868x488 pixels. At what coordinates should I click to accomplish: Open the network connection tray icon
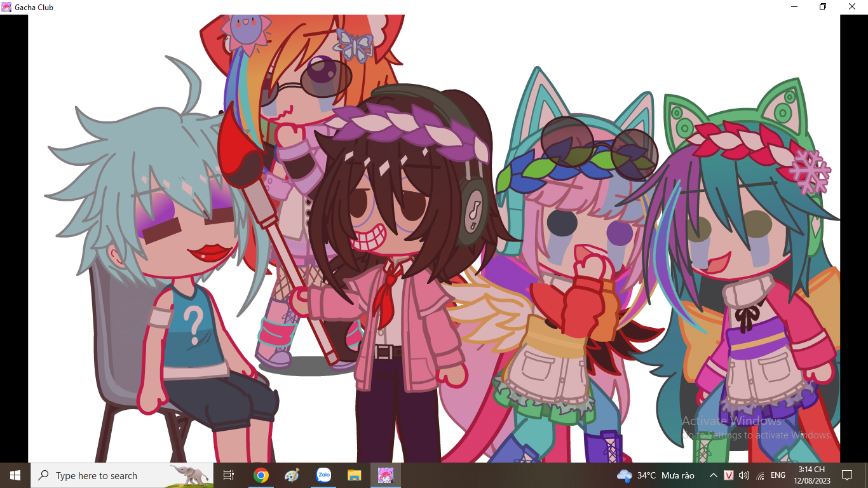(760, 475)
